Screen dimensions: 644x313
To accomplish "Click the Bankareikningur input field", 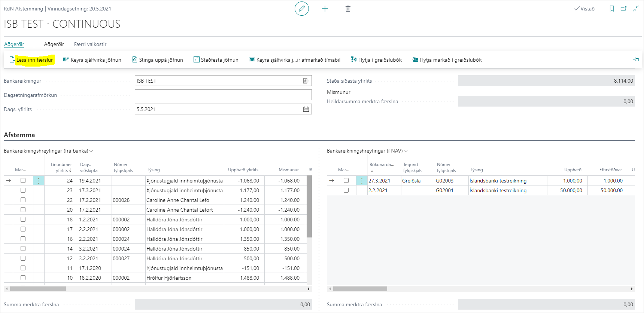I will click(x=223, y=81).
